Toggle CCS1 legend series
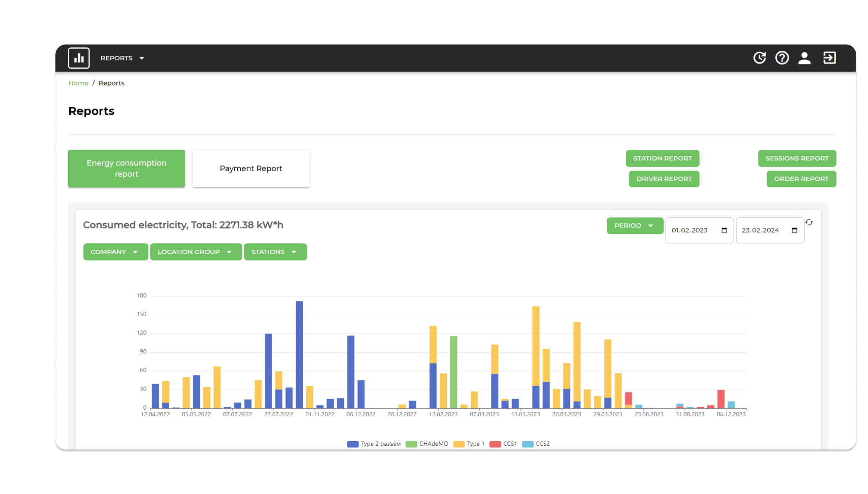 pos(503,444)
